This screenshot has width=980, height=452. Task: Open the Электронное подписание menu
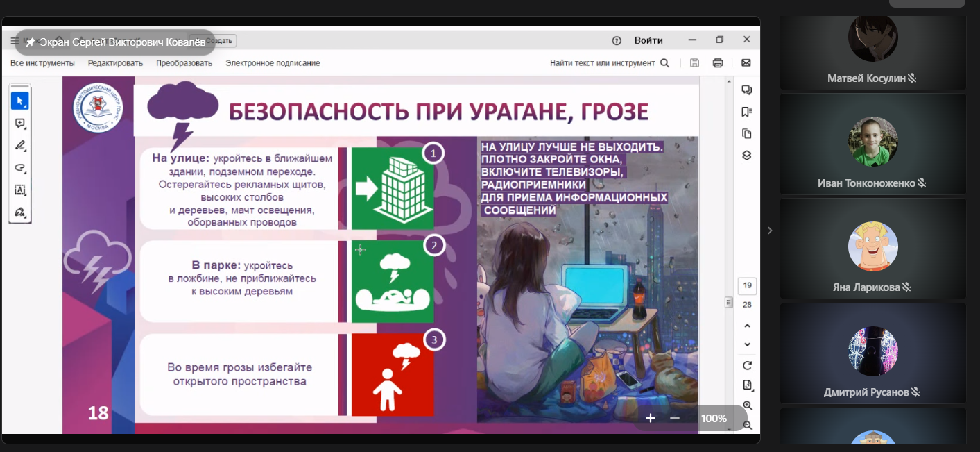pos(273,63)
